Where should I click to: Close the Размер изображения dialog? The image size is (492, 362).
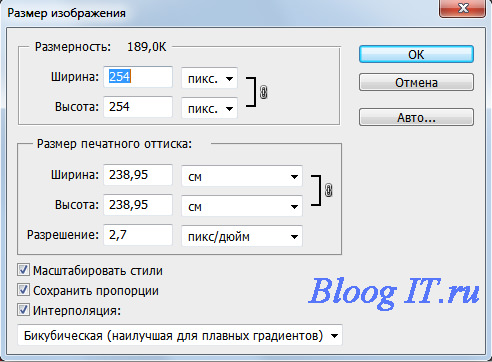point(463,8)
